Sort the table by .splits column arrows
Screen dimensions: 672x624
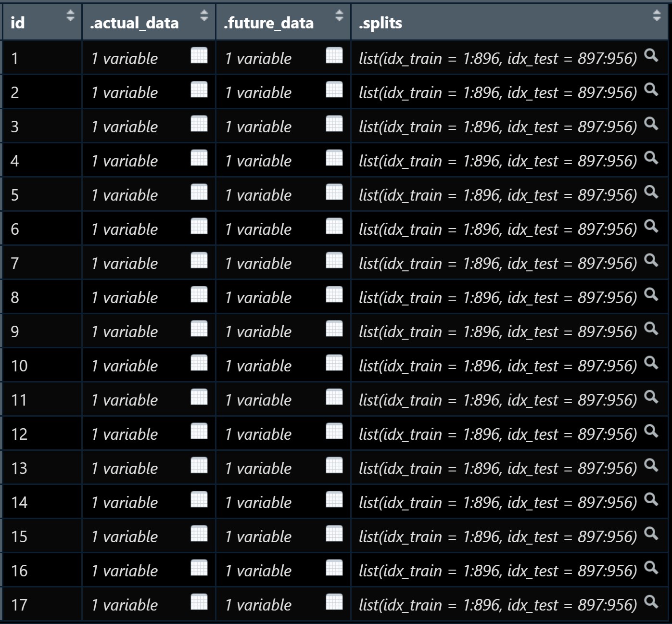click(657, 16)
